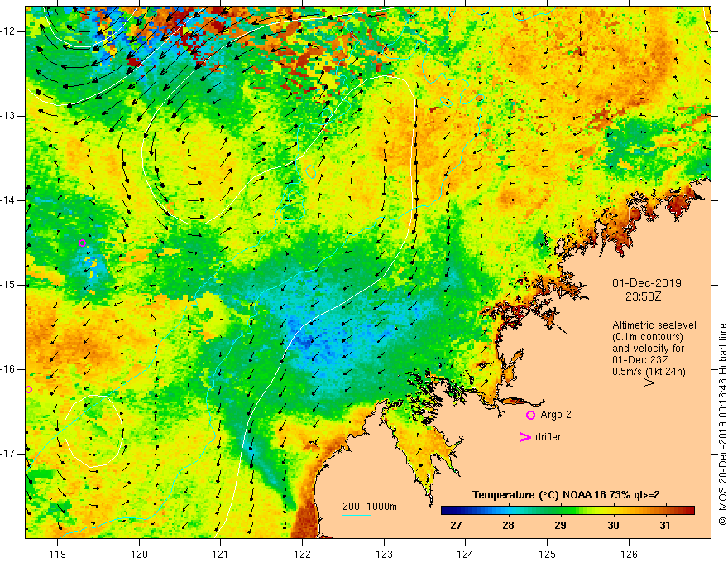
Task: Click the latitude '-15' axis label
Action: [x=8, y=285]
